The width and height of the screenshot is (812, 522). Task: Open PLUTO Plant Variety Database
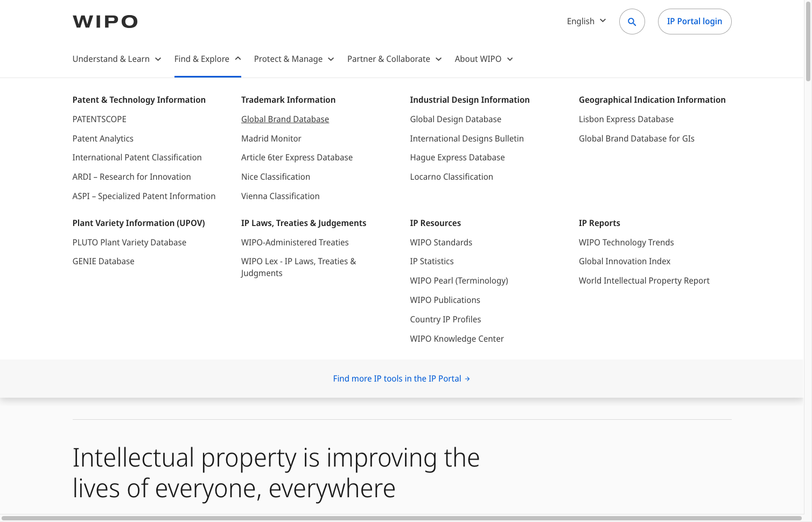tap(129, 242)
